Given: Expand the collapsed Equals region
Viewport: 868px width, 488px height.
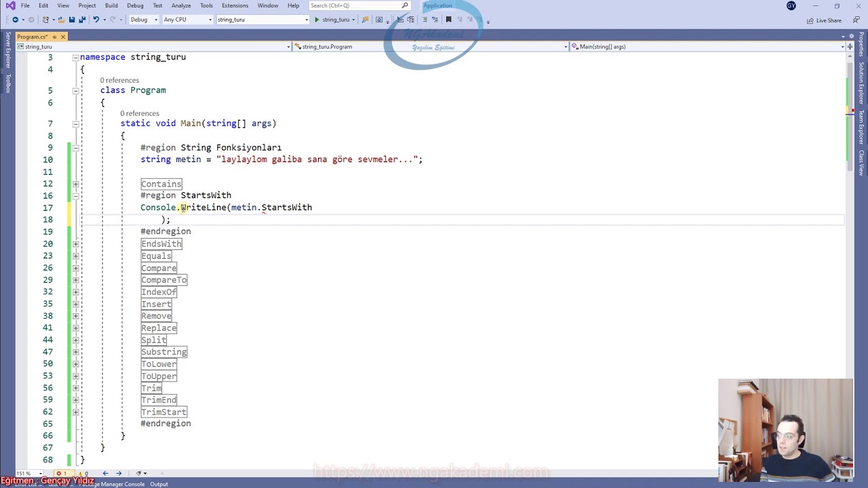Looking at the screenshot, I should (75, 256).
